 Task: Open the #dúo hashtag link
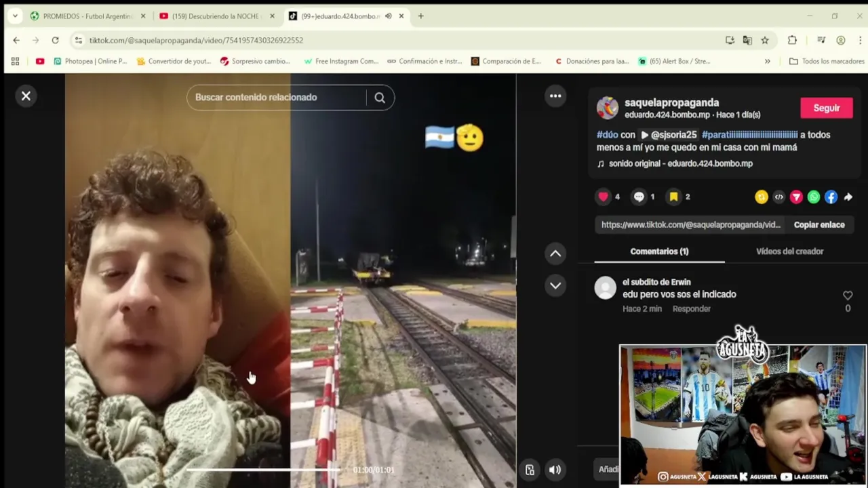(607, 135)
